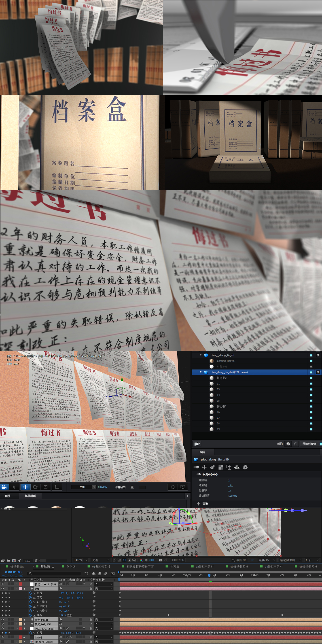Viewport: 322px width, 644px height.
Task: Click the 帧偏移 value 14
Action: pyautogui.click(x=230, y=491)
